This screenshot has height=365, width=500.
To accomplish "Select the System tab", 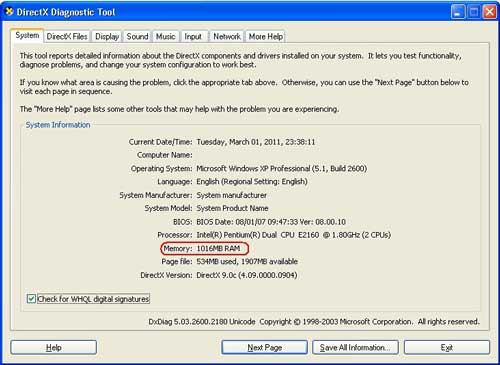I will [x=27, y=36].
